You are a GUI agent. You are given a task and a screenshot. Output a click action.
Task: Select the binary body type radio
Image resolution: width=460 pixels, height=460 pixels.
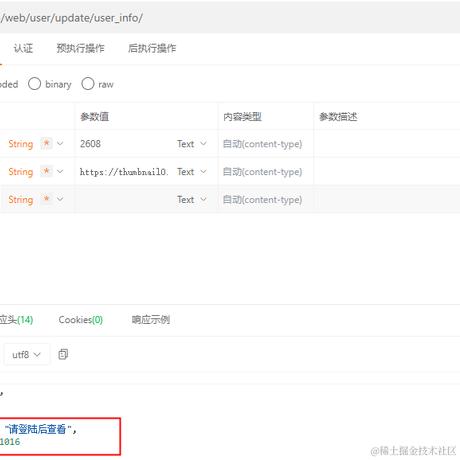point(35,84)
